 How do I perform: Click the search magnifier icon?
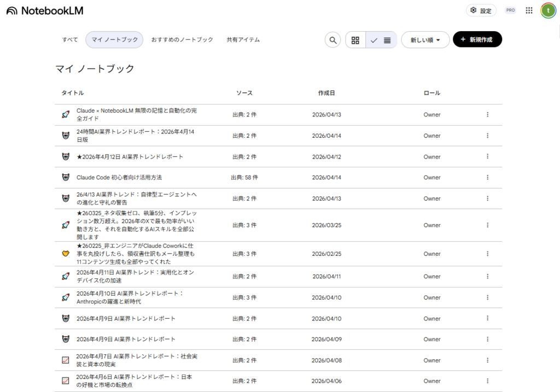332,40
